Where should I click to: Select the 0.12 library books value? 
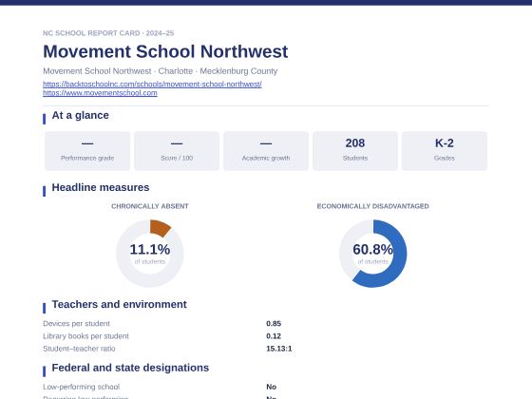[274, 336]
